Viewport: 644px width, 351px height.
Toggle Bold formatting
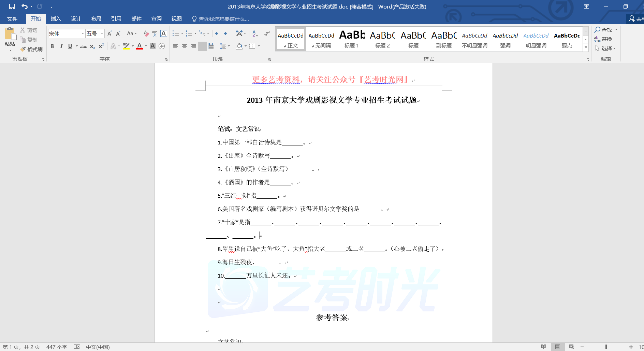point(52,46)
